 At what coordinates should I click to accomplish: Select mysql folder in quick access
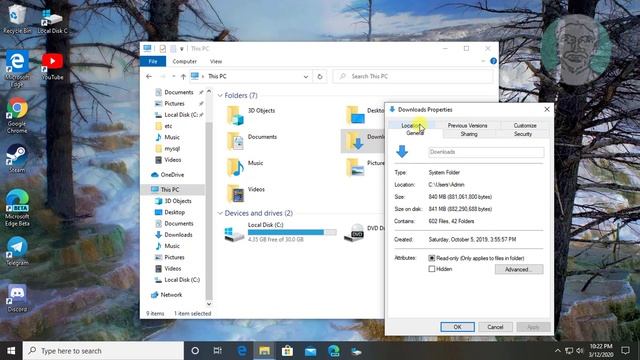click(172, 149)
